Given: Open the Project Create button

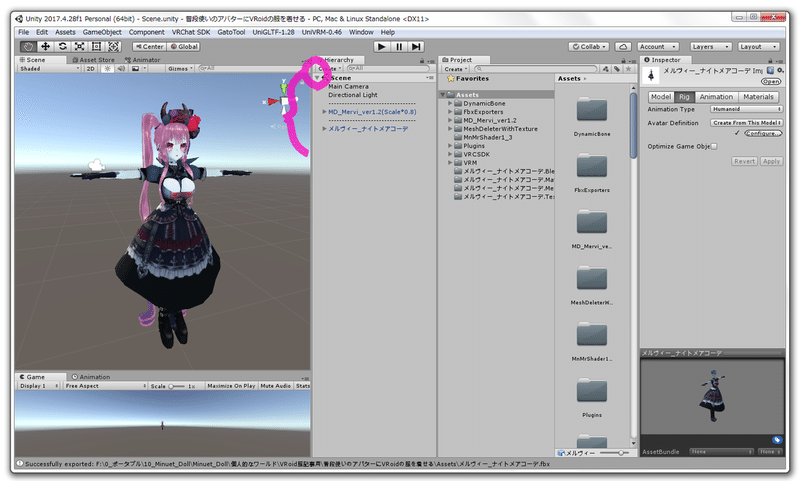Looking at the screenshot, I should coord(456,69).
